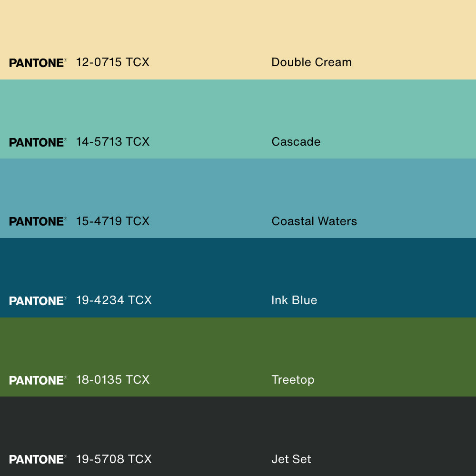Select the Cascade color name
The width and height of the screenshot is (476, 476).
tap(296, 142)
